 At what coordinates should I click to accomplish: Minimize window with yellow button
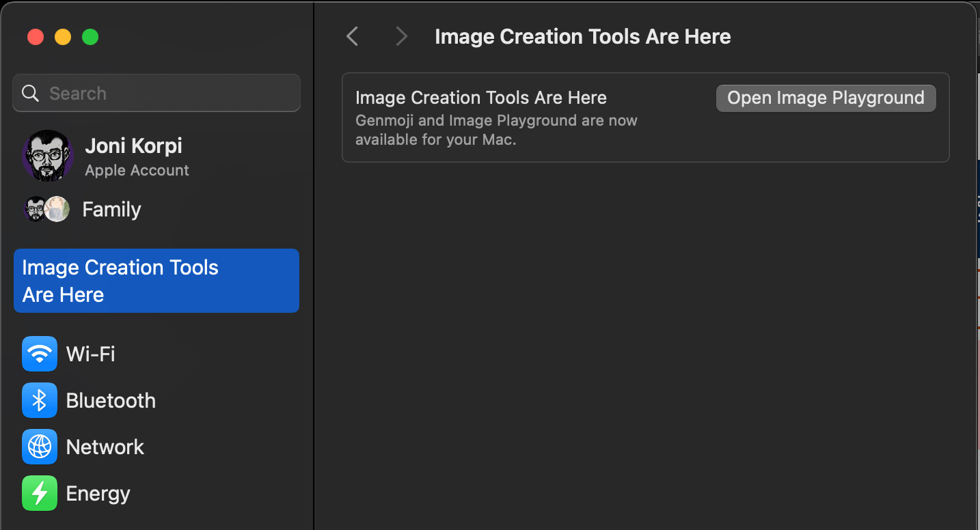[x=63, y=37]
